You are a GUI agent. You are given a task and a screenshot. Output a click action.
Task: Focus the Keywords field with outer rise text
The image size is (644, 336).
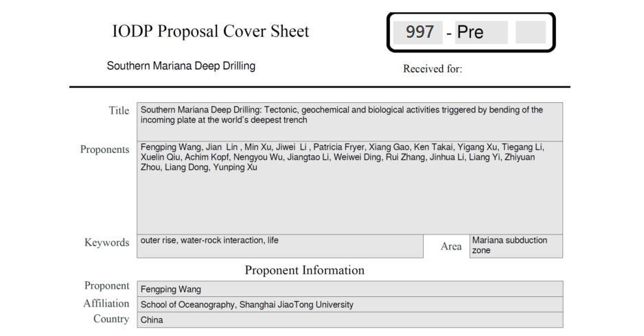point(280,245)
